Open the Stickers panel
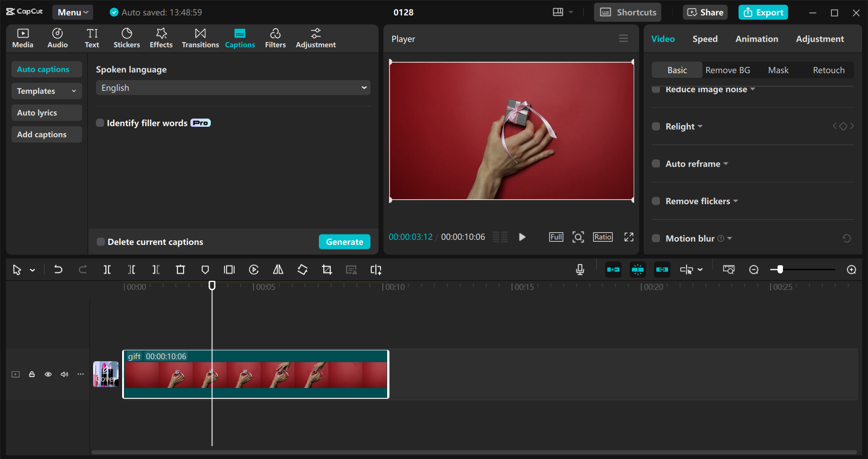Viewport: 868px width, 459px height. click(127, 38)
